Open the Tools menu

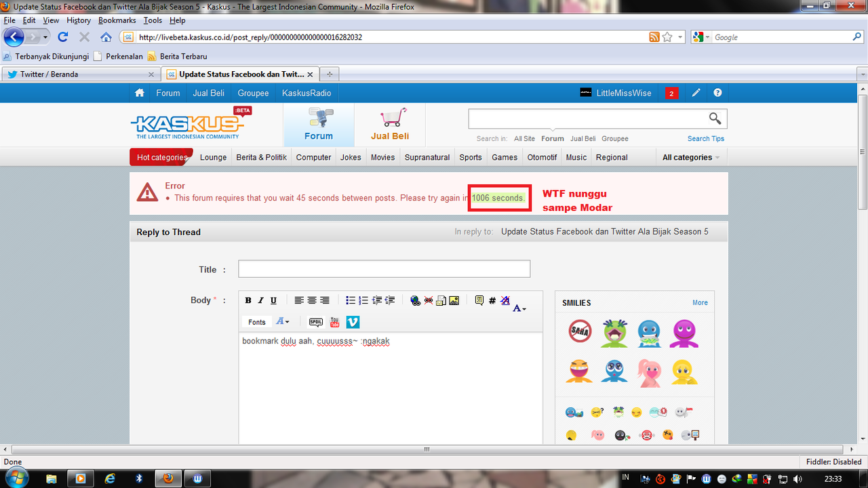point(153,20)
